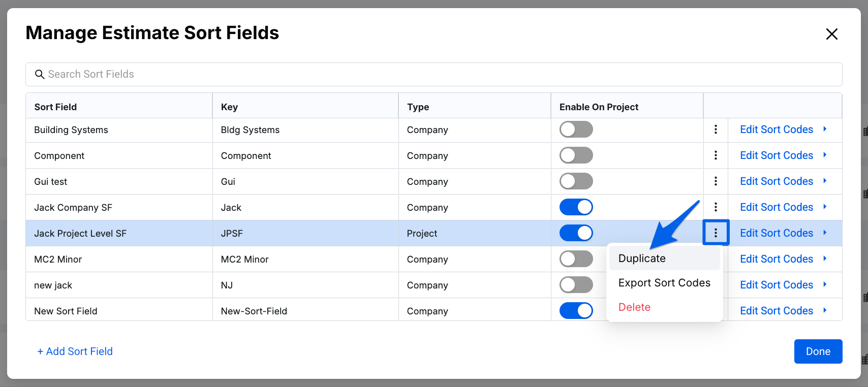Open the kebab menu for Building Systems

[x=716, y=130]
